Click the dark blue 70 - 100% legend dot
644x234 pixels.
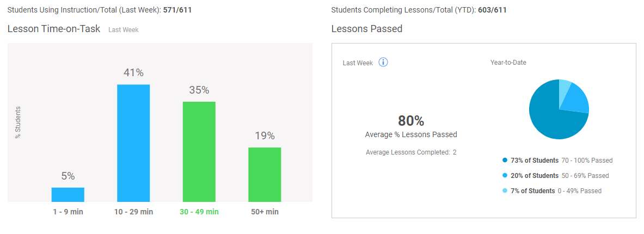[505, 161]
